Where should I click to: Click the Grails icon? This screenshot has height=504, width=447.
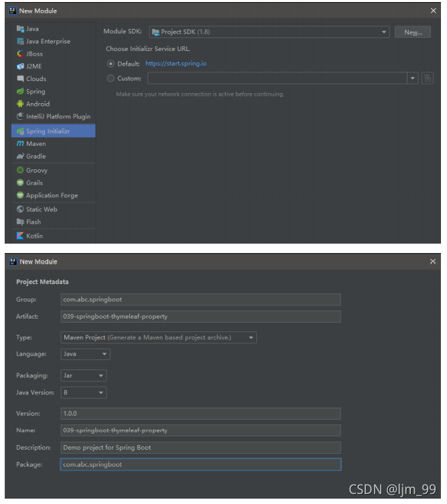(x=20, y=183)
